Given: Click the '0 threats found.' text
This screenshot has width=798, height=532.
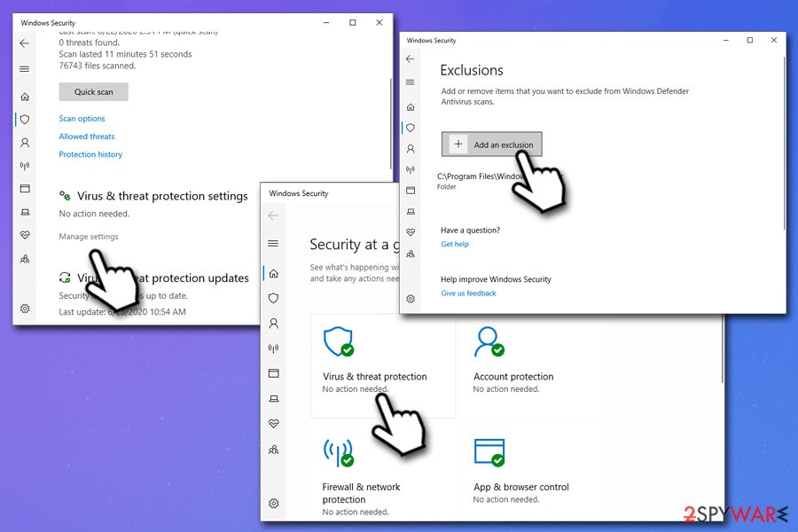Looking at the screenshot, I should 89,43.
